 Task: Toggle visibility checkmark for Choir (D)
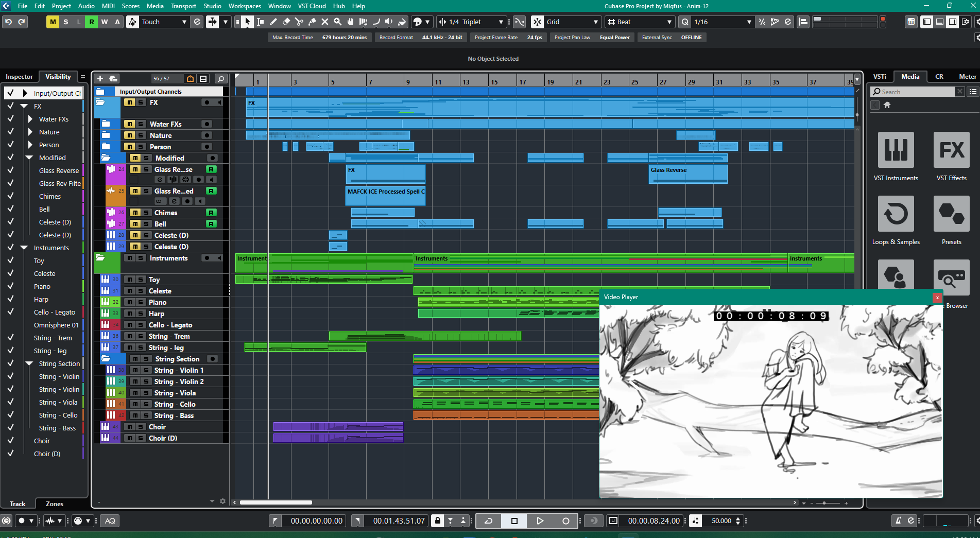10,454
